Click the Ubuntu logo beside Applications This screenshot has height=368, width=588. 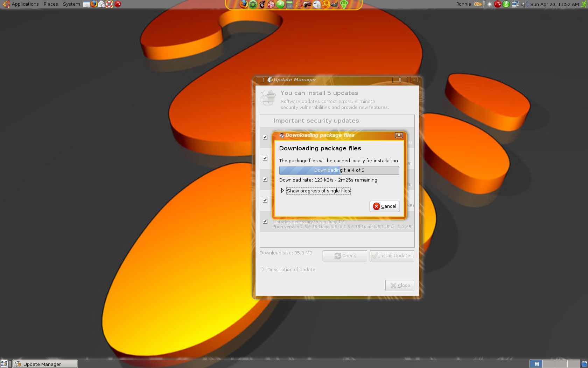(6, 4)
